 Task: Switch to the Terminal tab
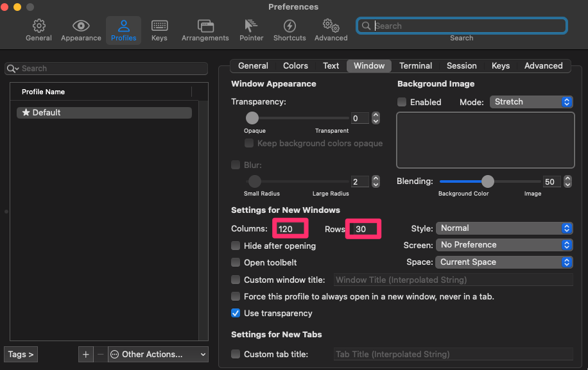pyautogui.click(x=415, y=66)
